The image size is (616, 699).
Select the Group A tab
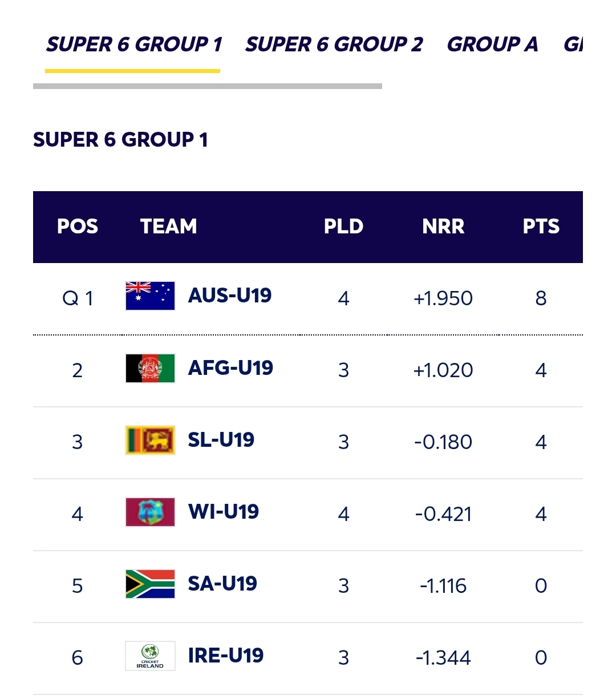click(492, 45)
